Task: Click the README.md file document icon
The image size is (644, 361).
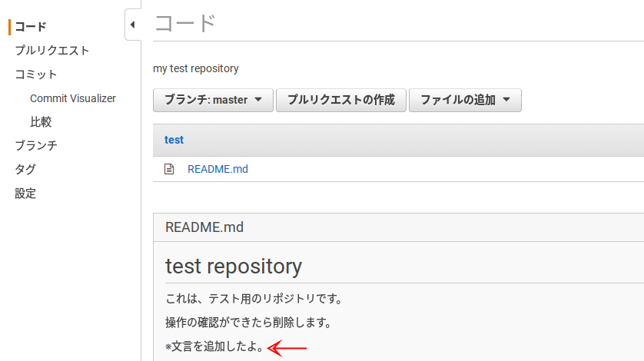Action: [169, 169]
